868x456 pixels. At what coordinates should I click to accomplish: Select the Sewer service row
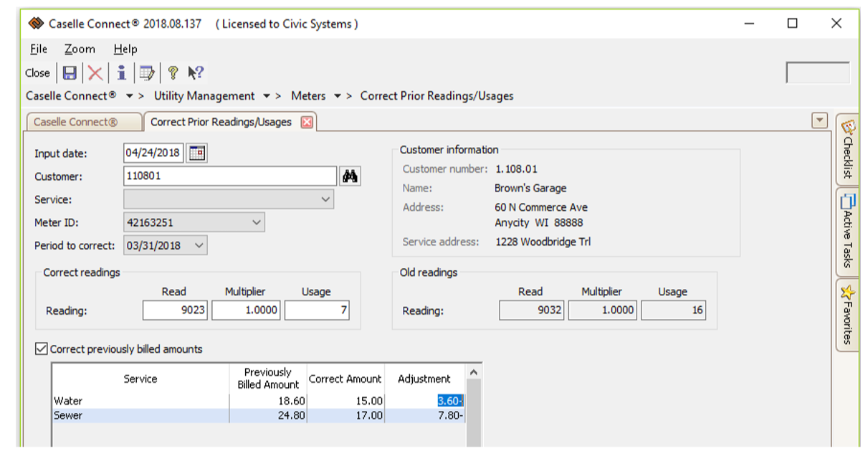(x=258, y=415)
